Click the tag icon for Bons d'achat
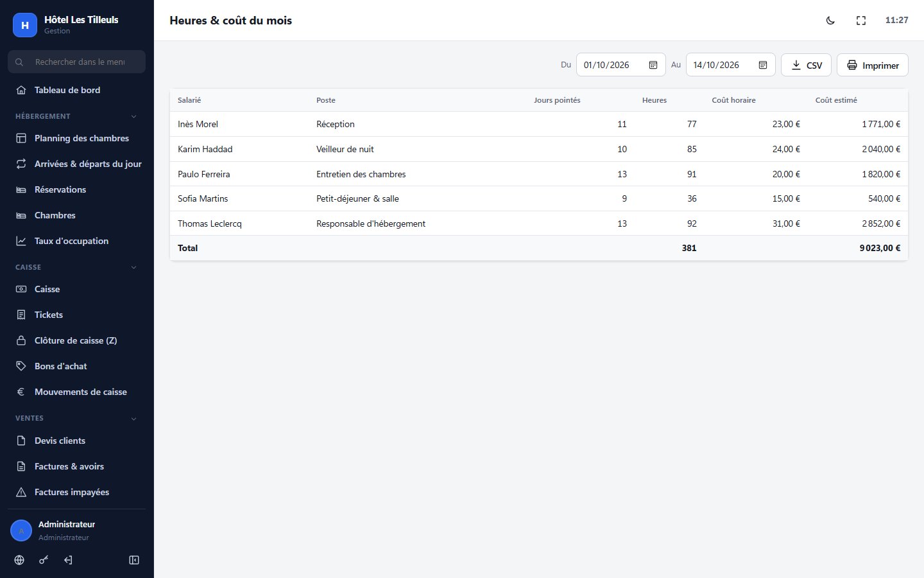 click(x=21, y=366)
